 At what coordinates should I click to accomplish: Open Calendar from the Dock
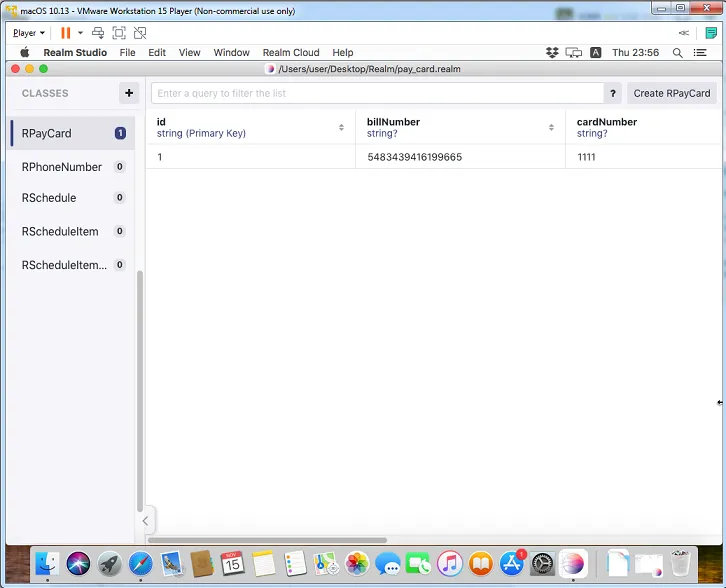(x=232, y=563)
